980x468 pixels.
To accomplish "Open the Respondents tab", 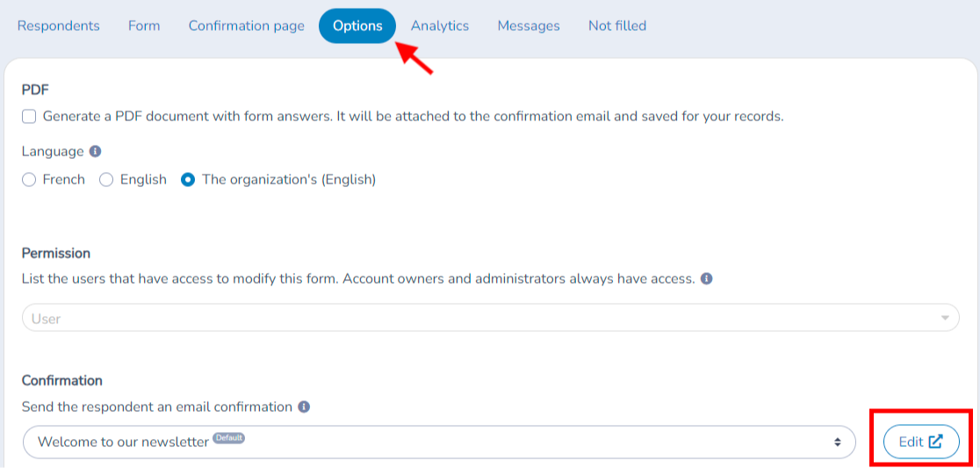I will [x=58, y=26].
